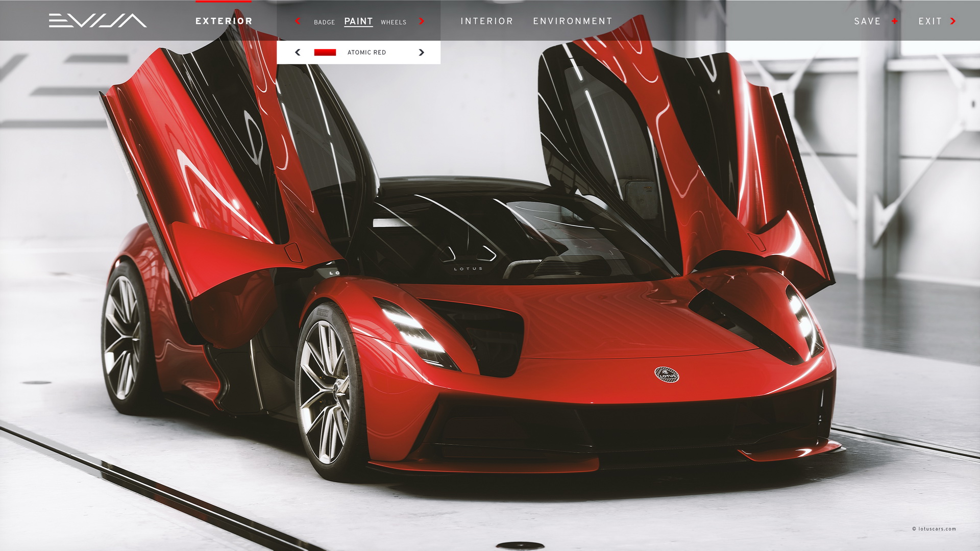
Task: Click the red plus icon beside SAVE
Action: click(x=895, y=21)
